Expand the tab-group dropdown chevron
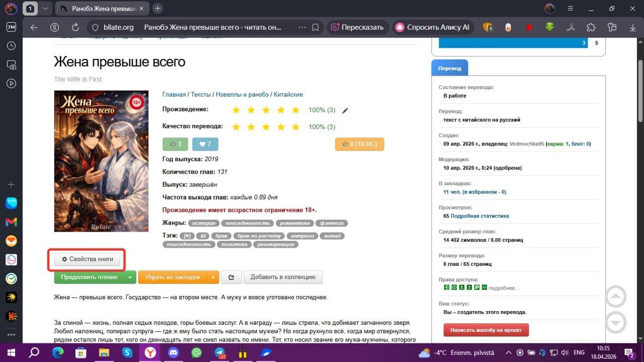The image size is (644, 362). tap(45, 9)
